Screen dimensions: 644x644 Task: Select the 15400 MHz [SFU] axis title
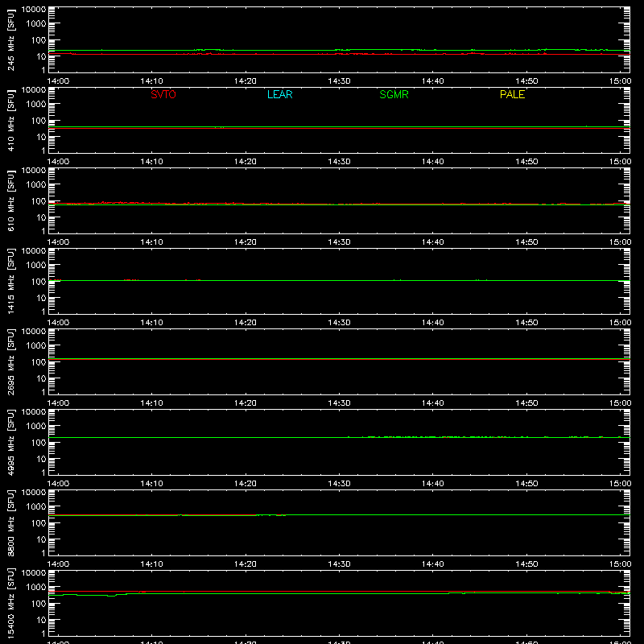(11, 603)
